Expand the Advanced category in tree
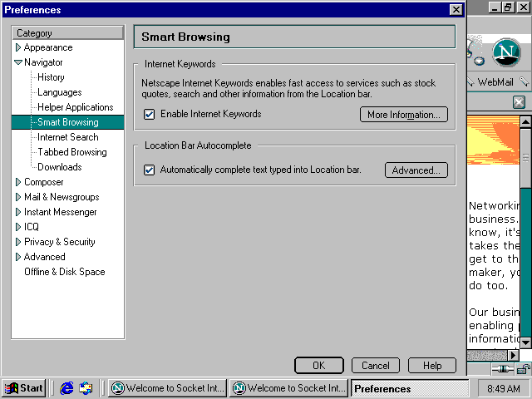 (18, 257)
